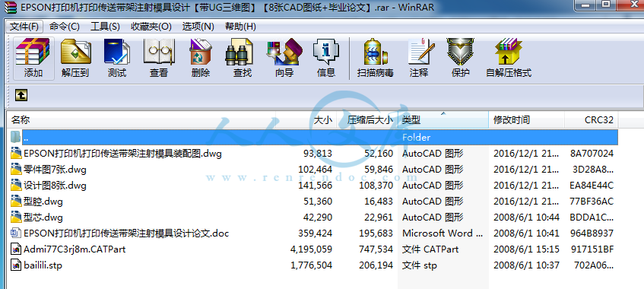Click modified time 2008/6/1 15:15
Viewport: 644px width, 289px height.
[x=527, y=249]
